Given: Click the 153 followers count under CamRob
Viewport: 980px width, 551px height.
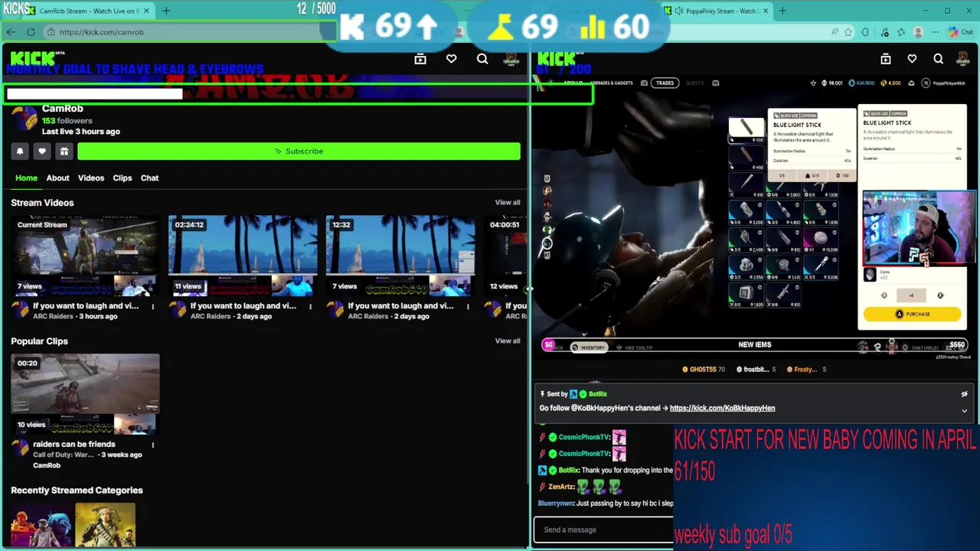Looking at the screenshot, I should [67, 121].
